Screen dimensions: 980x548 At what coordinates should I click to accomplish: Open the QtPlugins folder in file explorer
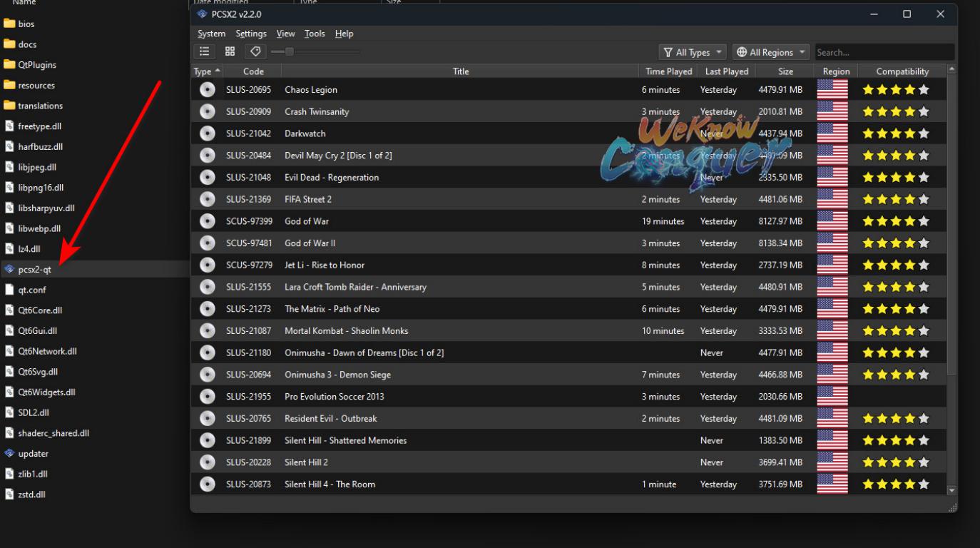click(x=30, y=65)
